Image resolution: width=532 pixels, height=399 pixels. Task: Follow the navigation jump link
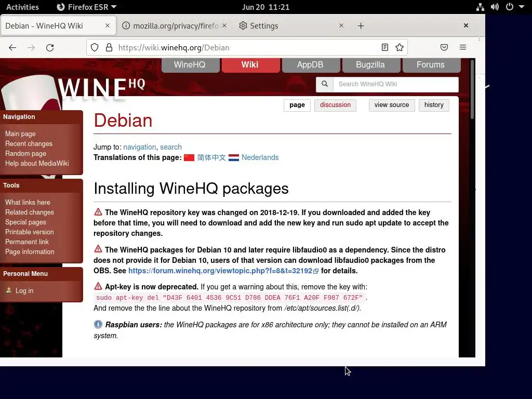click(x=139, y=147)
